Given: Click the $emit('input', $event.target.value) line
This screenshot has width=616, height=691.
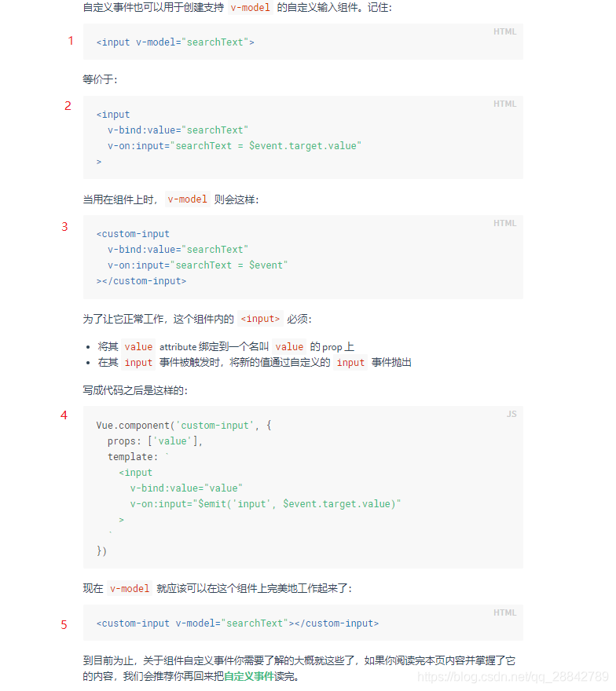Looking at the screenshot, I should pyautogui.click(x=266, y=504).
